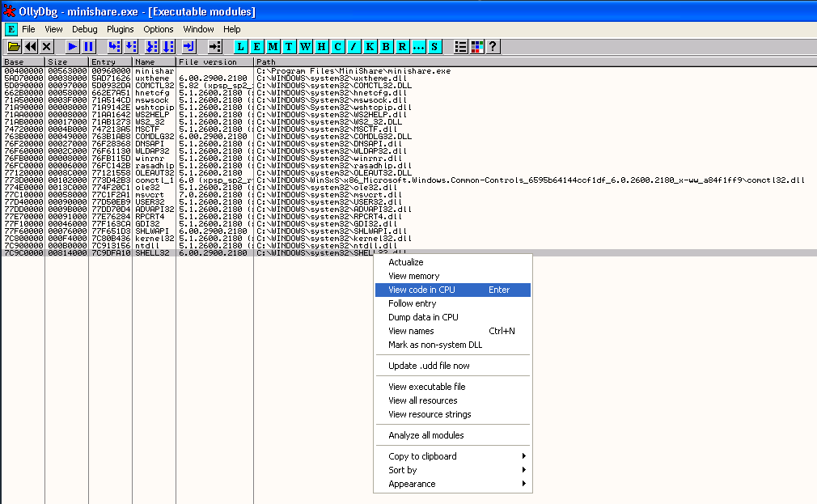Open the View menu
The image size is (817, 504).
tap(53, 29)
